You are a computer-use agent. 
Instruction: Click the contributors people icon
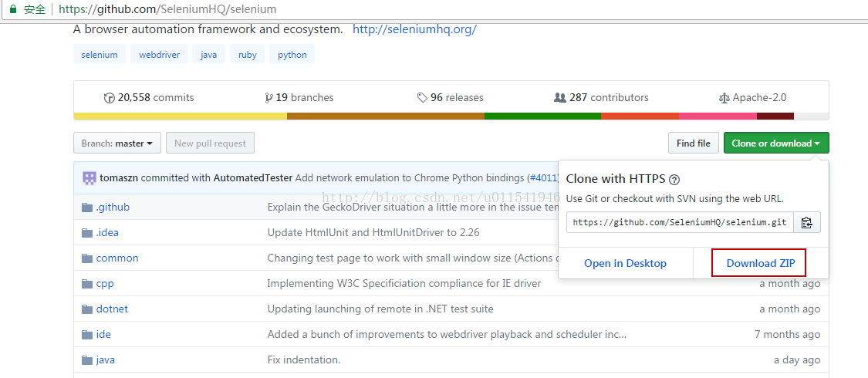point(559,98)
